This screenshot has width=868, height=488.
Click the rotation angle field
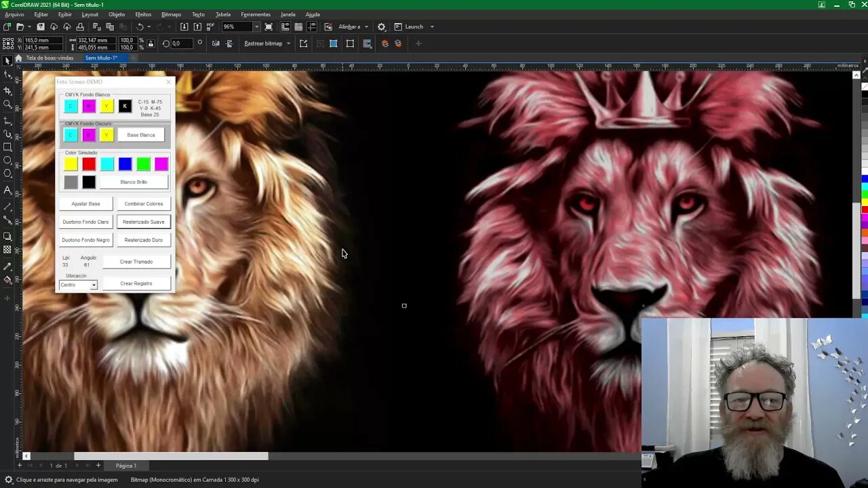(182, 43)
